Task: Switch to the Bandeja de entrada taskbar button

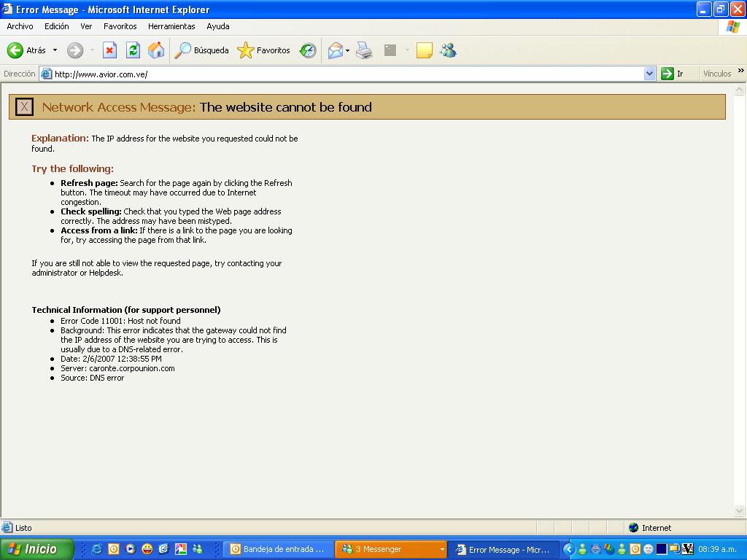Action: [x=278, y=549]
